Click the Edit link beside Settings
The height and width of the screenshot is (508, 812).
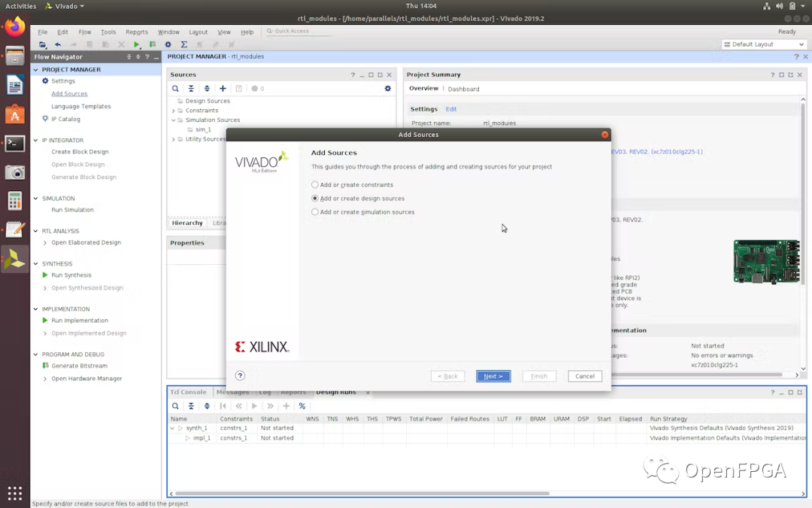click(x=451, y=109)
